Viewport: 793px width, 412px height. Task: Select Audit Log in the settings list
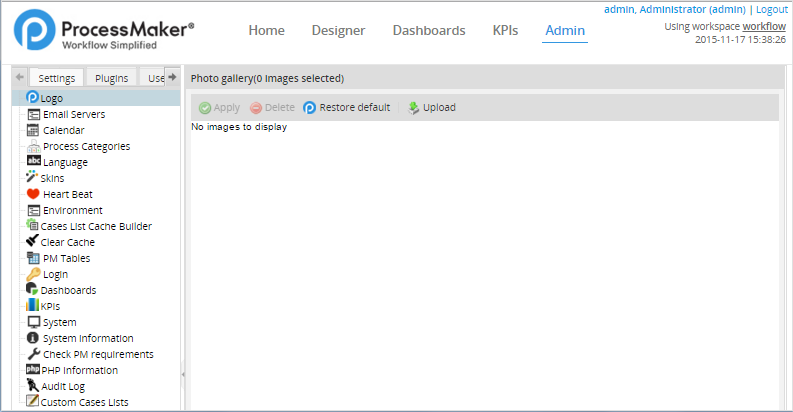pos(63,386)
